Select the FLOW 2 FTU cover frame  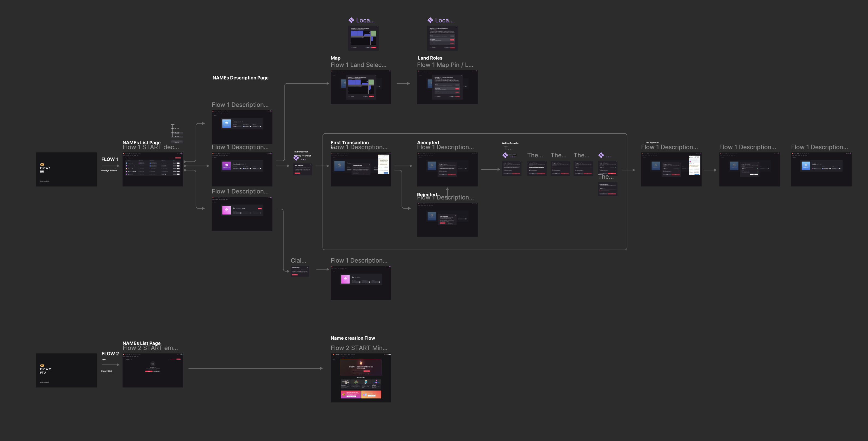tap(66, 370)
